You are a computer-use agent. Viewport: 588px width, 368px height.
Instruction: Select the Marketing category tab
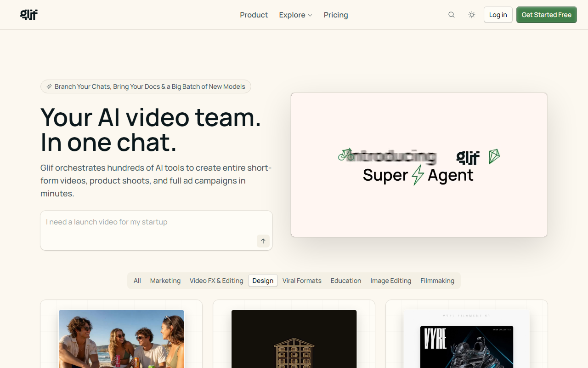pyautogui.click(x=165, y=281)
